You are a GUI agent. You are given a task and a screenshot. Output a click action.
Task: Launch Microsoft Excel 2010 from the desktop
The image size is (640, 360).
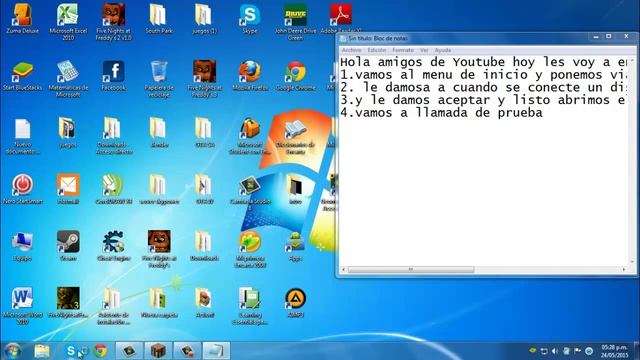click(68, 22)
